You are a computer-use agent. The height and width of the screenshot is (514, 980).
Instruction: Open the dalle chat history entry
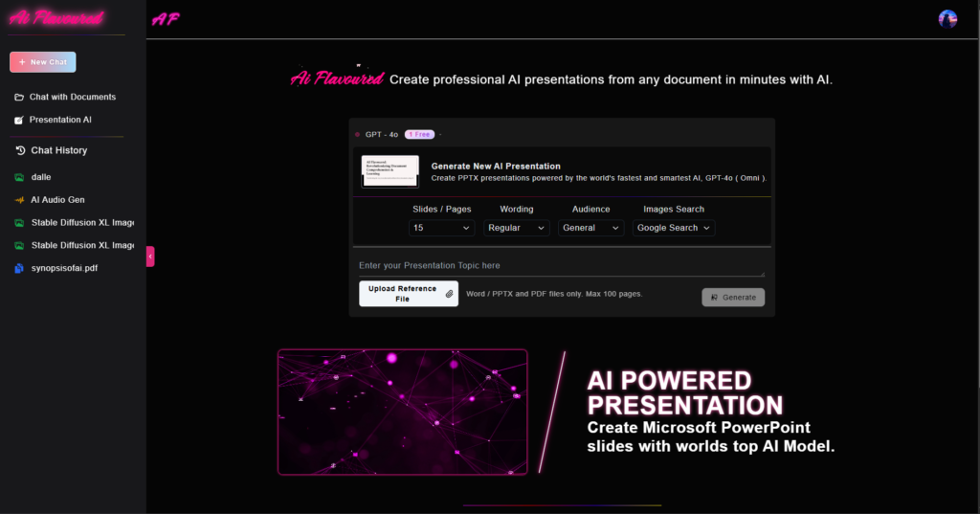[41, 177]
